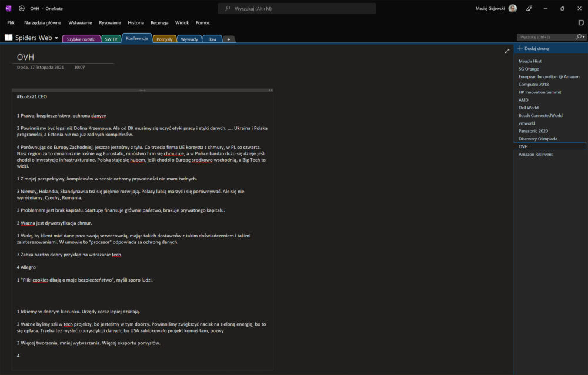Open the Plik menu
This screenshot has height=375, width=588.
tap(11, 22)
